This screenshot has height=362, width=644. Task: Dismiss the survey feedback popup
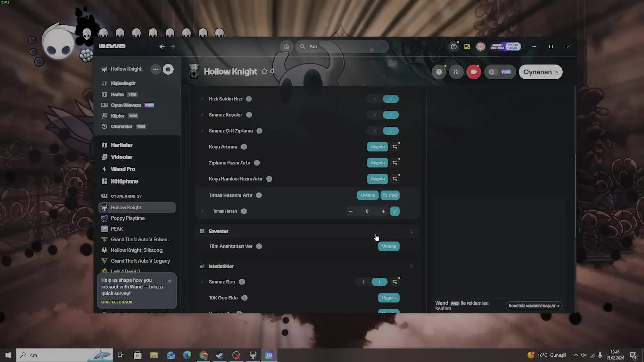tap(169, 281)
